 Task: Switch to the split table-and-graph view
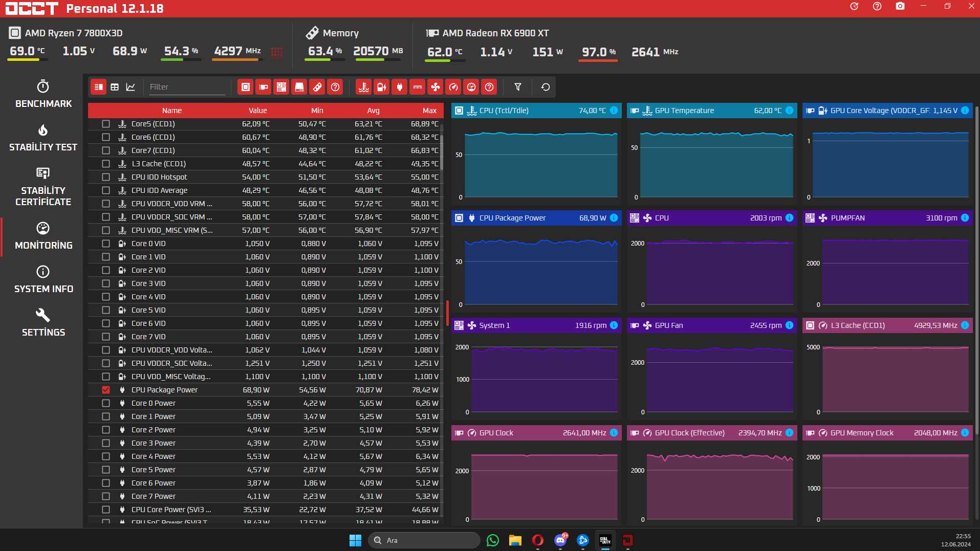click(99, 87)
